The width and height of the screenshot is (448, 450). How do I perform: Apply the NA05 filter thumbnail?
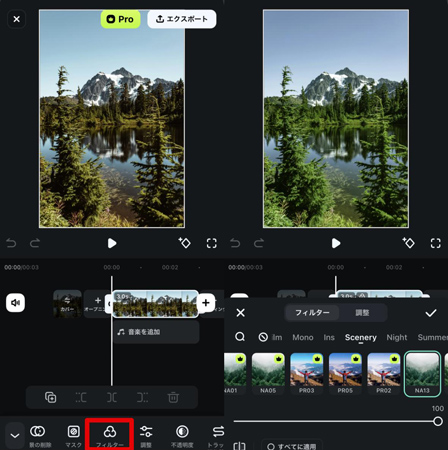tap(268, 373)
